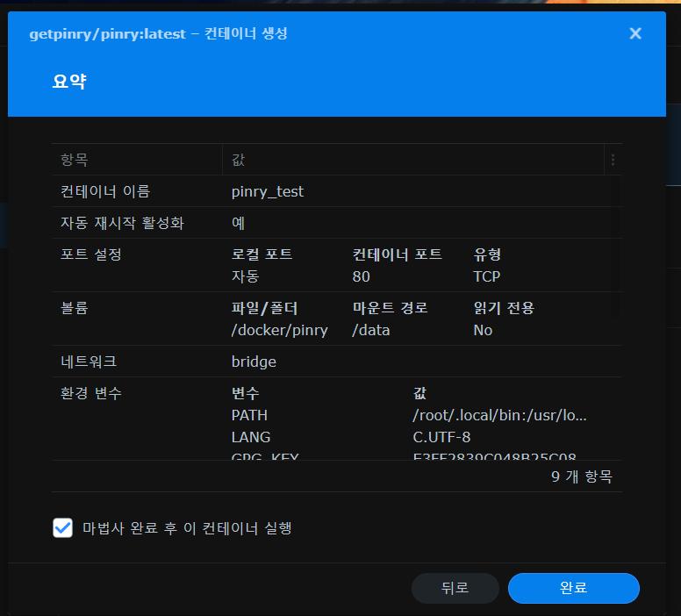Click the TCP port type value

[x=486, y=276]
